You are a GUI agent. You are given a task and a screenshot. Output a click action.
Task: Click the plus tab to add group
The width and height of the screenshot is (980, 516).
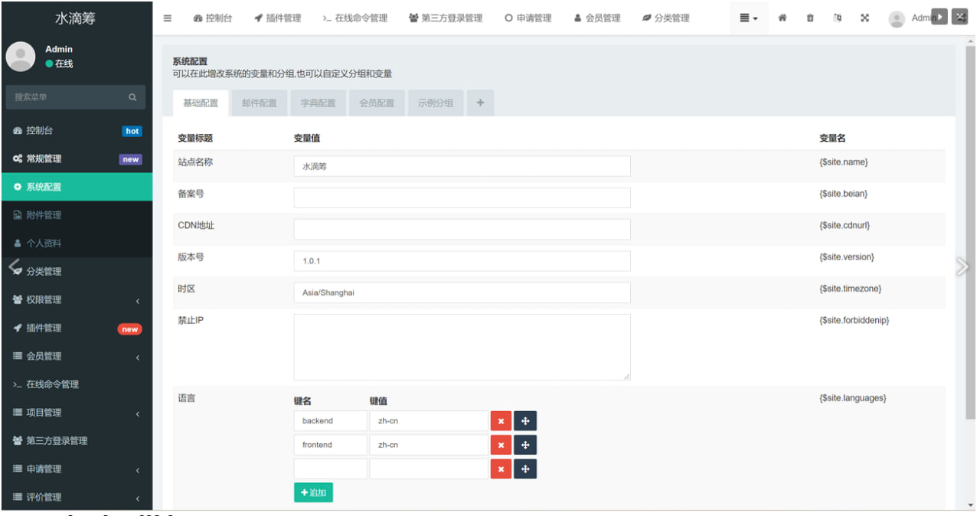click(480, 103)
